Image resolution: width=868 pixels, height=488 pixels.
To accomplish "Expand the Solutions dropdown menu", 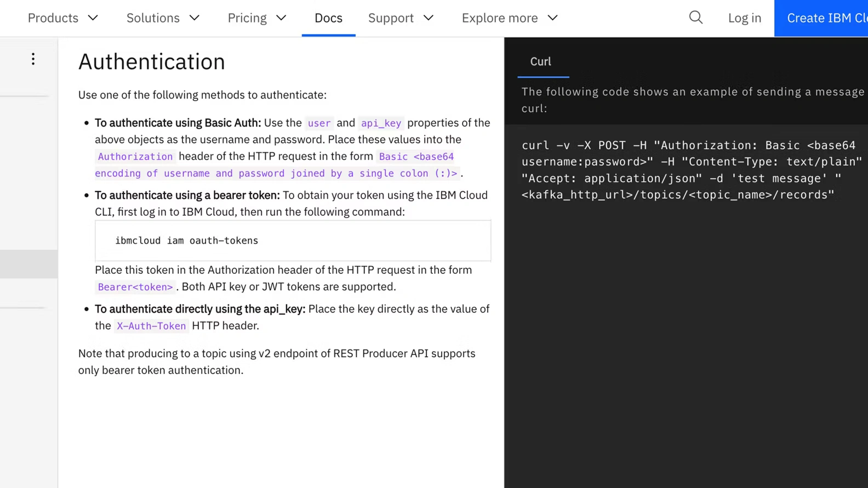I will (x=163, y=18).
